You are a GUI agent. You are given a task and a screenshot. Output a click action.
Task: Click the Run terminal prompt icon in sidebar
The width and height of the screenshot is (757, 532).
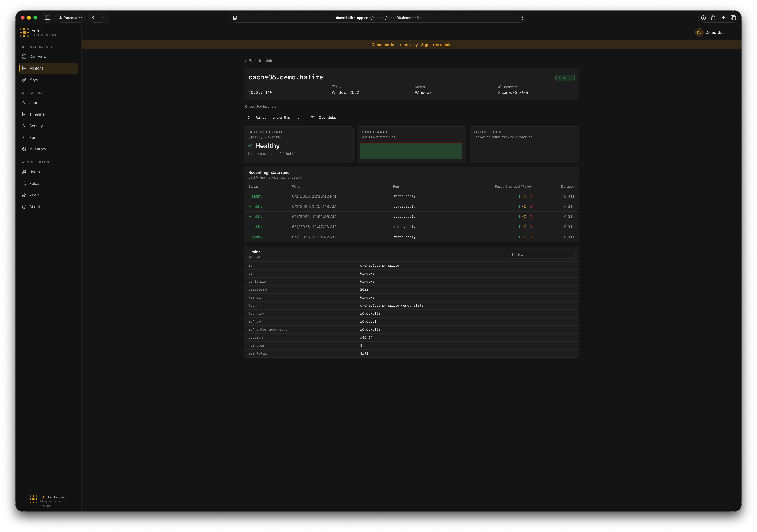coord(24,137)
